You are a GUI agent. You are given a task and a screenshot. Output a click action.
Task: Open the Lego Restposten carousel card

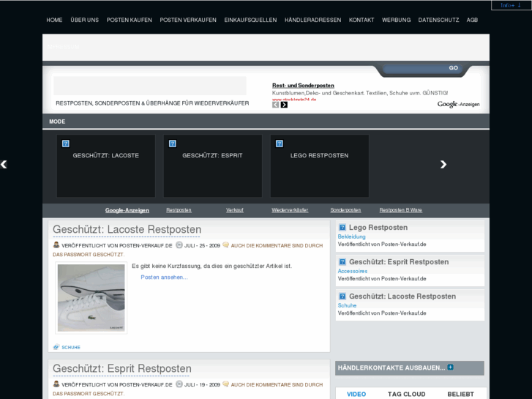pos(320,166)
